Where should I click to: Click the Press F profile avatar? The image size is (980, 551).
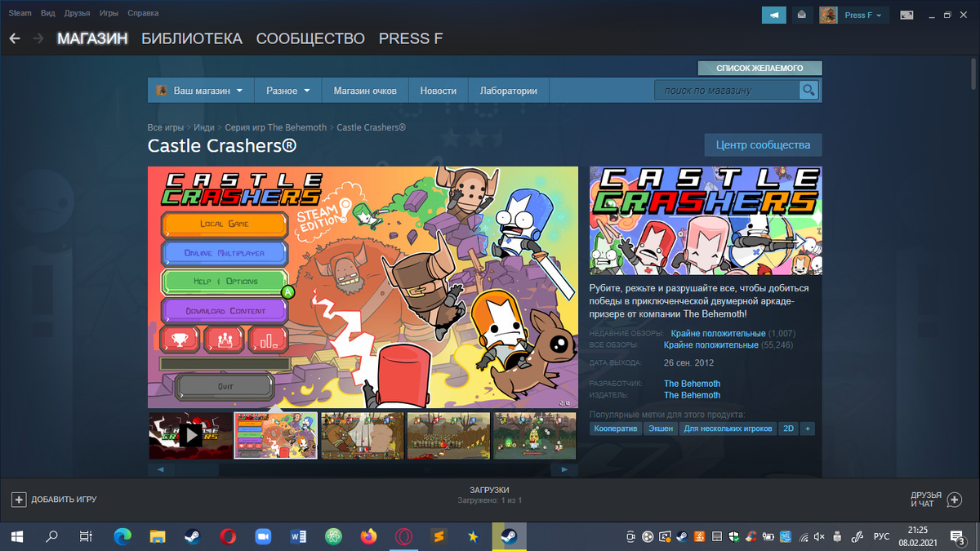pos(828,15)
